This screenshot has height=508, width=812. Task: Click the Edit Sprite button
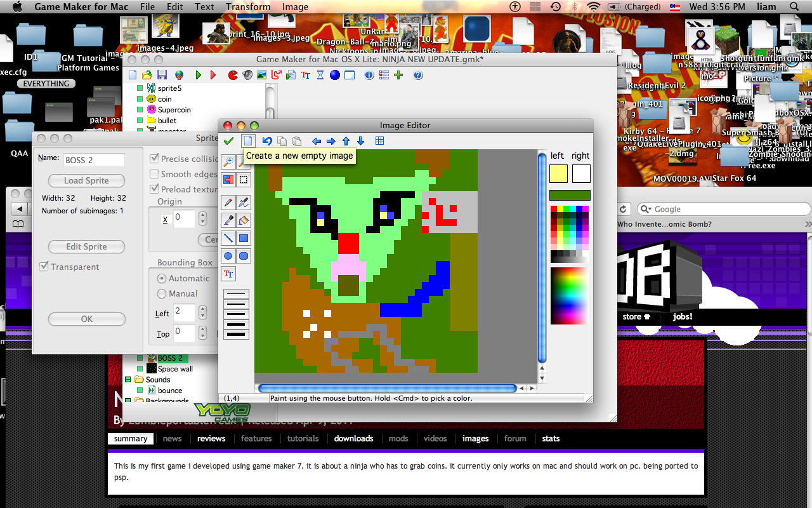point(86,246)
